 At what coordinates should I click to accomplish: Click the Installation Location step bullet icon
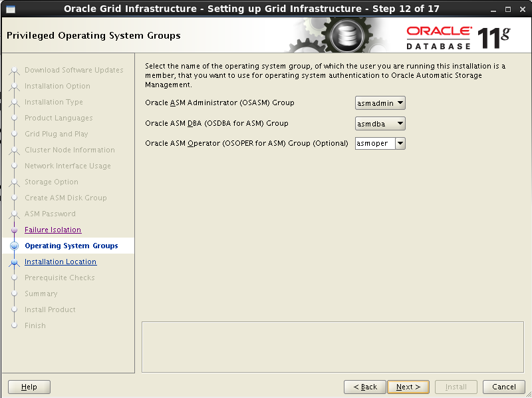click(x=14, y=262)
